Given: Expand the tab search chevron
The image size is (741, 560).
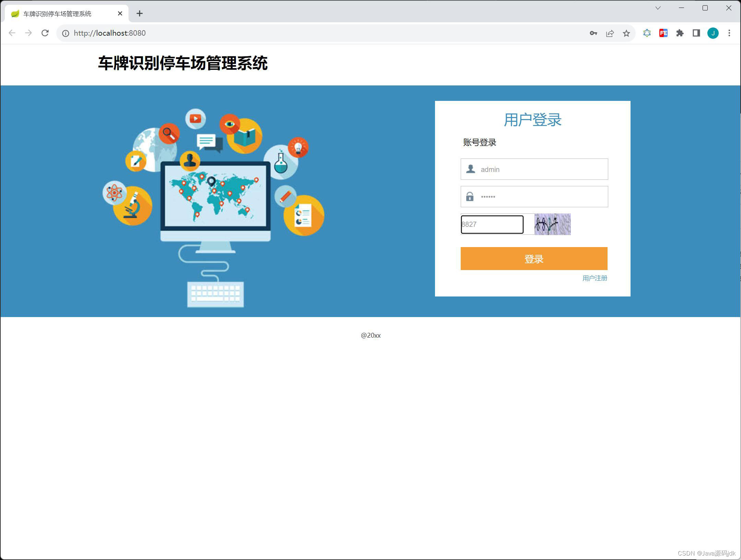Looking at the screenshot, I should (x=658, y=8).
